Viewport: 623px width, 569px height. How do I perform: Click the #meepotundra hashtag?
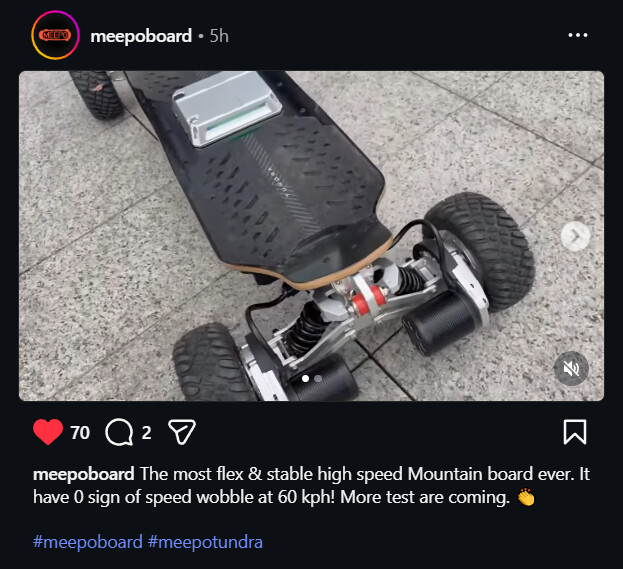click(205, 542)
